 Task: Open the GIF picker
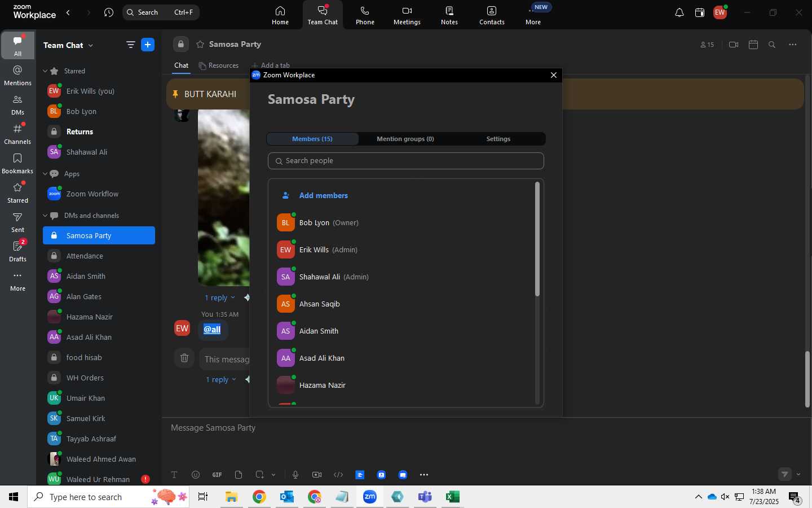click(x=217, y=475)
